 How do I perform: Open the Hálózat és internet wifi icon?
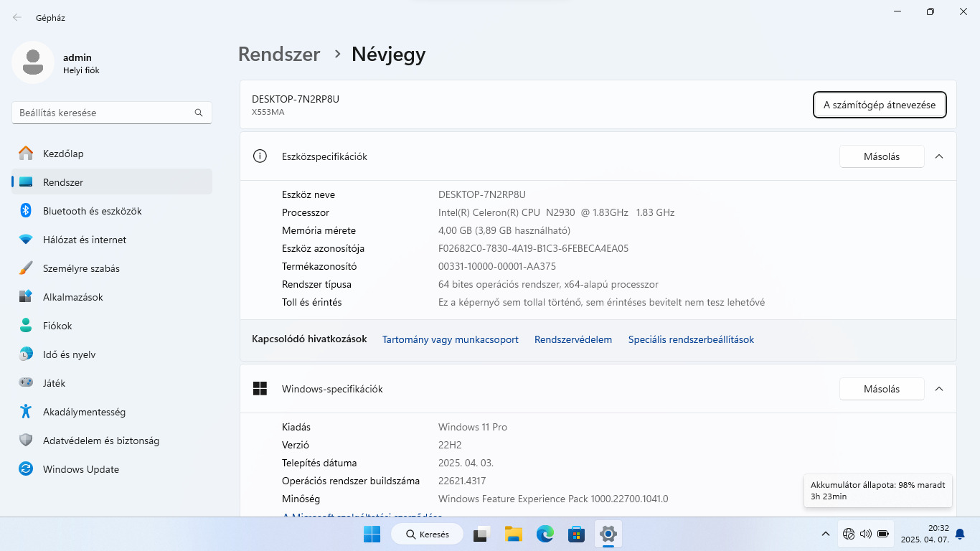click(x=26, y=240)
